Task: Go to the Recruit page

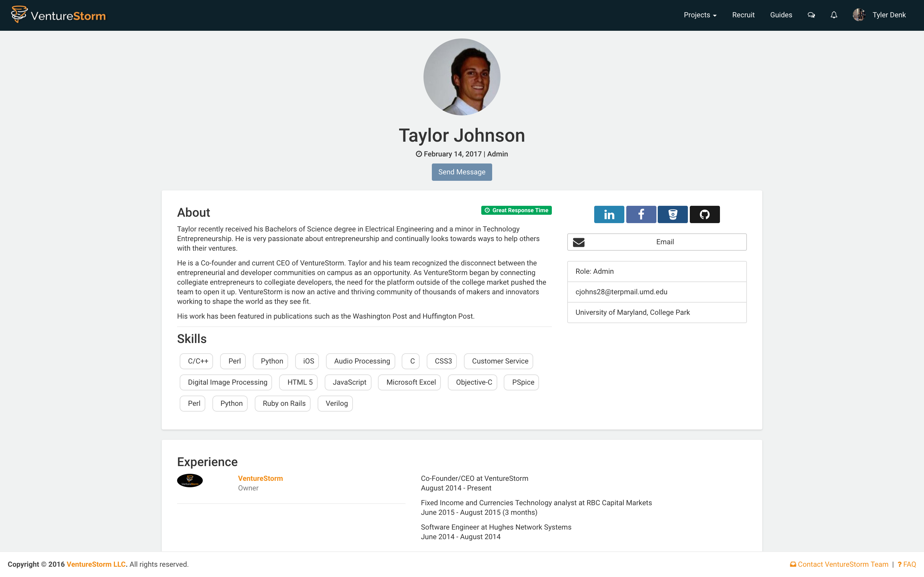Action: pos(743,15)
